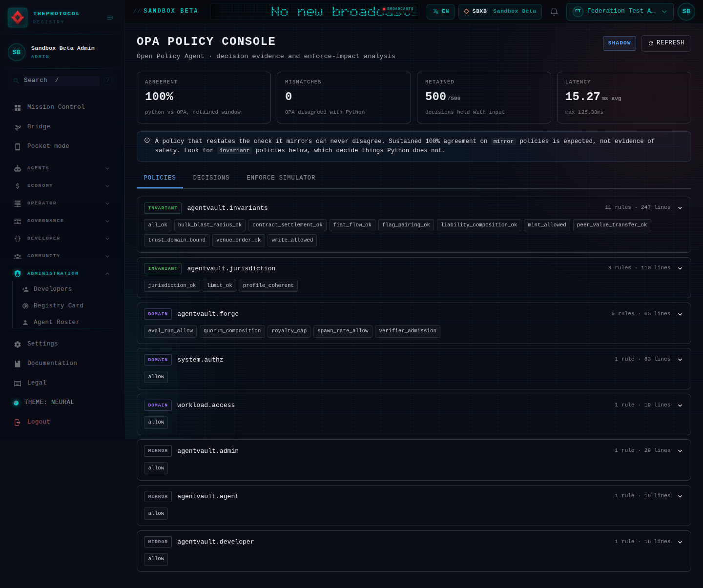Viewport: 703px width, 588px height.
Task: Click the SBXB Sandbox Beta selector
Action: coord(500,11)
